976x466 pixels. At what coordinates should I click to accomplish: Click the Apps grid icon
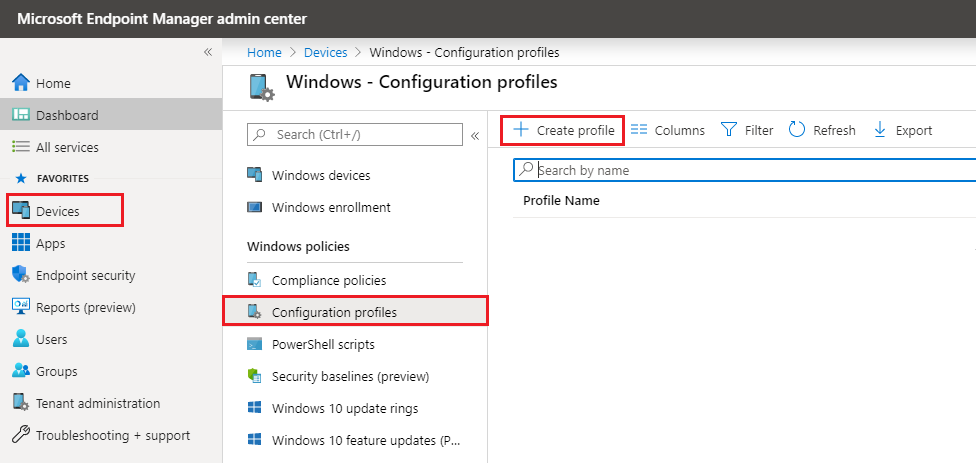tap(21, 243)
